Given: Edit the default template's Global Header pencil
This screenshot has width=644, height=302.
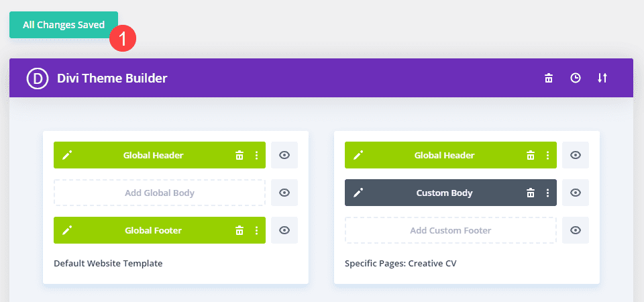Looking at the screenshot, I should pos(67,155).
